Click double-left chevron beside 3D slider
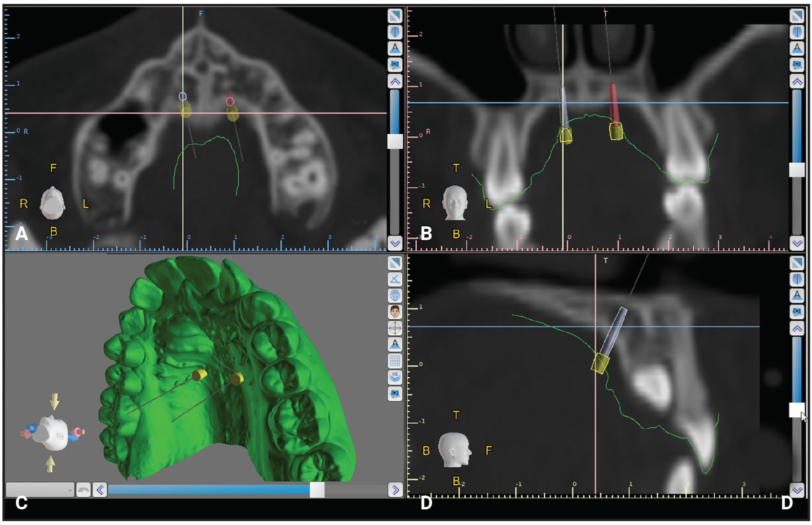The height and width of the screenshot is (525, 812). click(x=100, y=490)
